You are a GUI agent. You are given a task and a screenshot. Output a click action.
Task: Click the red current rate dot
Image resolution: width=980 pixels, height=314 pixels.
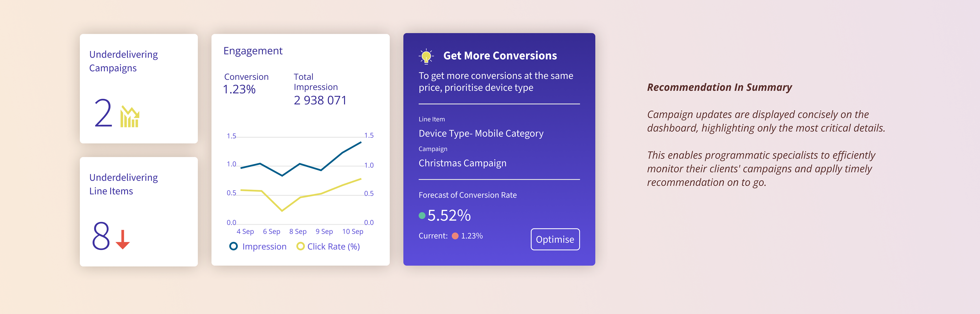455,236
